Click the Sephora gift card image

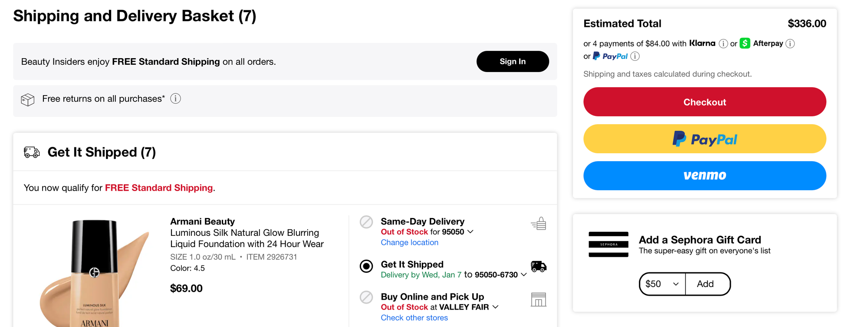pos(608,244)
